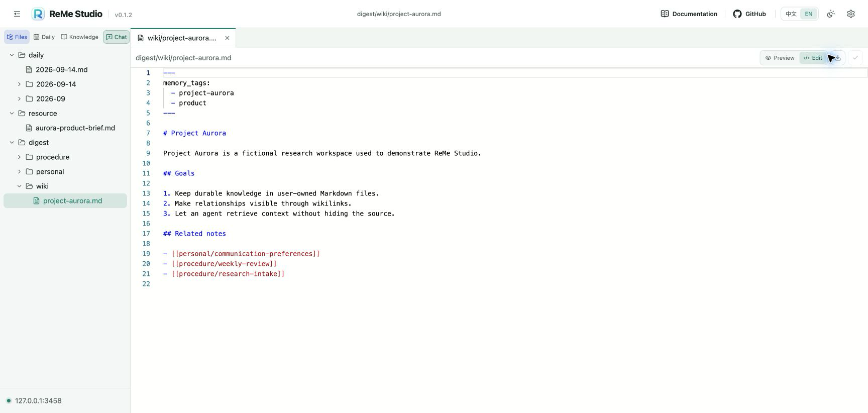The image size is (868, 413).
Task: Switch to Preview mode
Action: pos(780,58)
